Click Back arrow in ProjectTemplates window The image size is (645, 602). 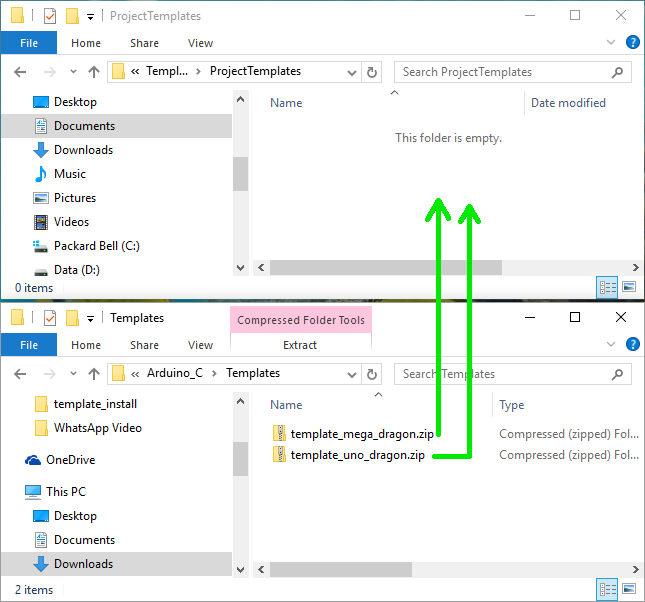point(20,72)
